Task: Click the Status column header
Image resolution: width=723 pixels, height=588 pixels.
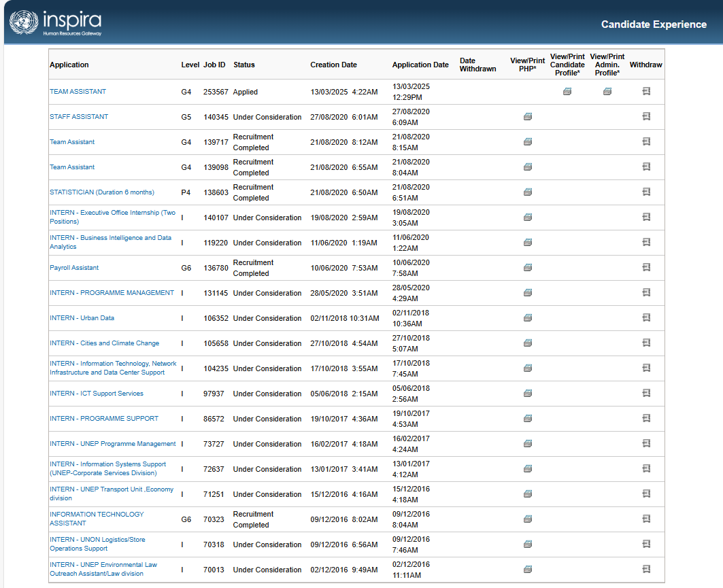Action: point(244,65)
